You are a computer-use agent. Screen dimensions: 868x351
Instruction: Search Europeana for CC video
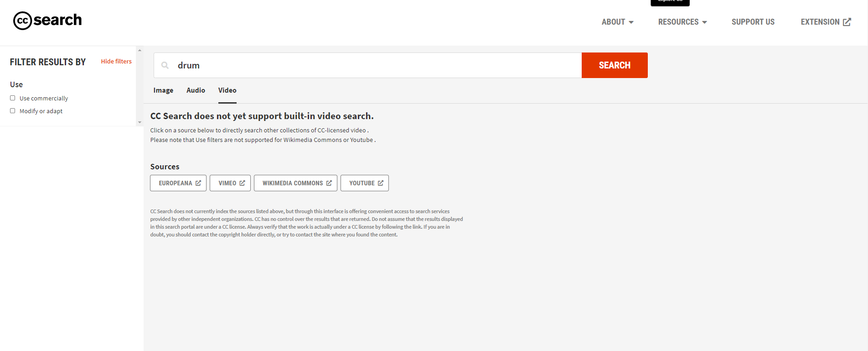tap(178, 183)
